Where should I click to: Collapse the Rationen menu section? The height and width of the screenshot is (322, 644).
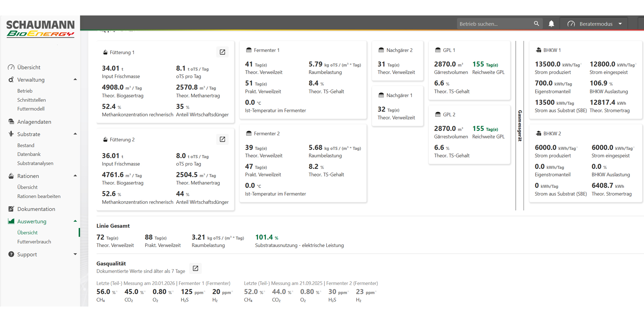pos(75,176)
